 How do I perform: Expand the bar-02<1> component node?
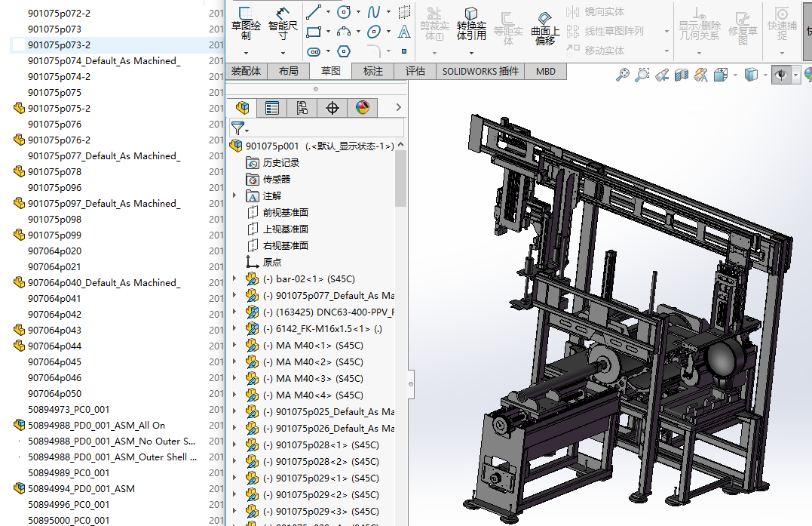click(234, 279)
